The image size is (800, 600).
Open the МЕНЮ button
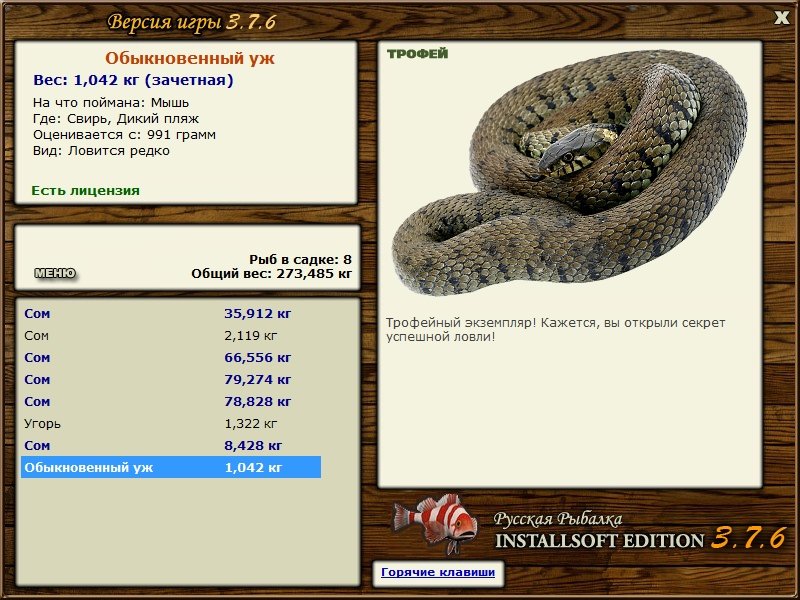coord(55,273)
